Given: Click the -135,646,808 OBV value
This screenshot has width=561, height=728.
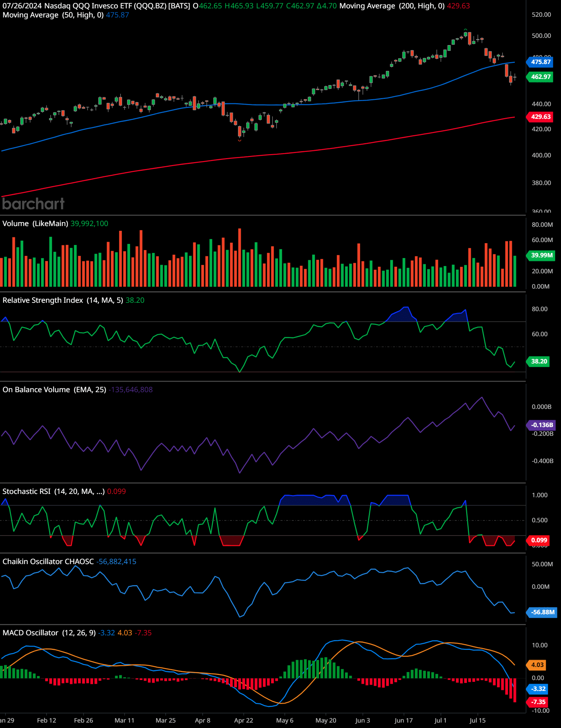Looking at the screenshot, I should click(131, 390).
